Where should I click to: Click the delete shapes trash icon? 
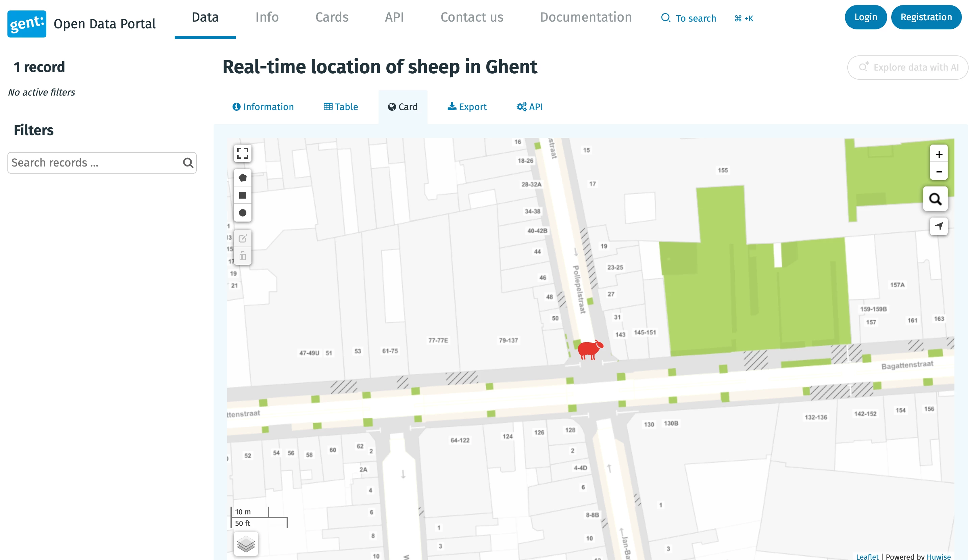[x=242, y=256]
